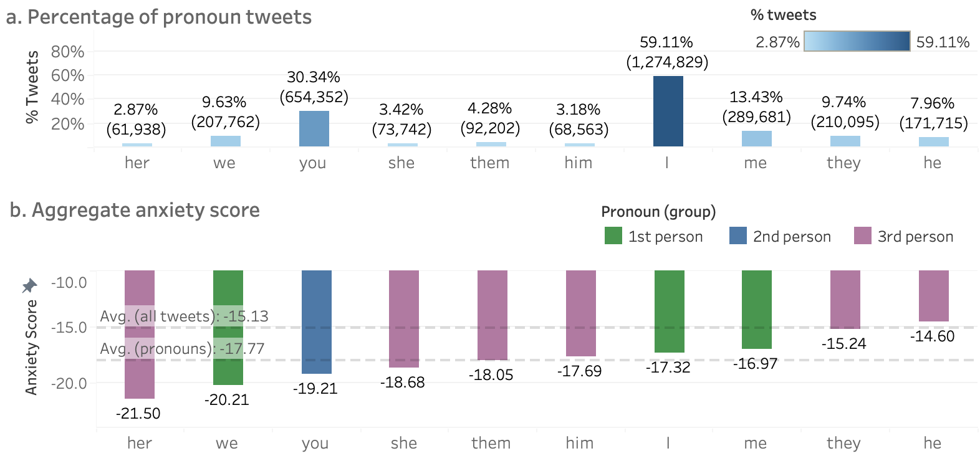This screenshot has width=980, height=461.
Task: Select the green anxiety bar labeled -17.32
Action: tap(669, 311)
